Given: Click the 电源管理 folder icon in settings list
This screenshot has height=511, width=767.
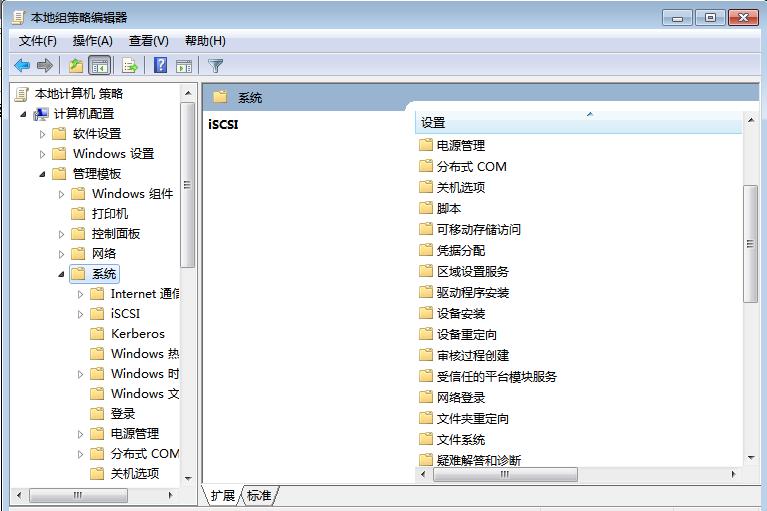Looking at the screenshot, I should 426,145.
